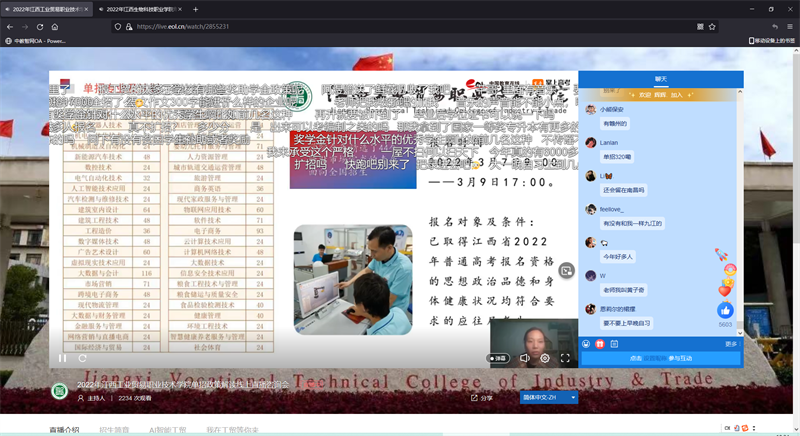Click user feellove_'s avatar in chat

pyautogui.click(x=590, y=209)
